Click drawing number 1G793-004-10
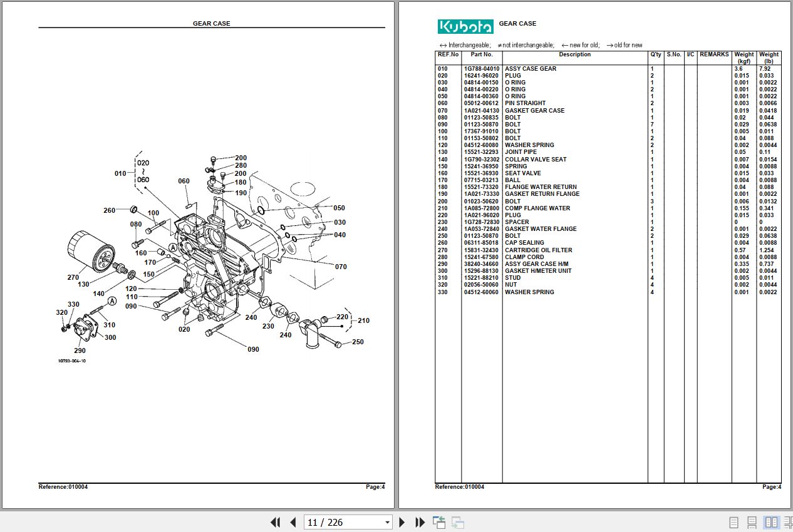This screenshot has height=532, width=793. click(x=73, y=361)
